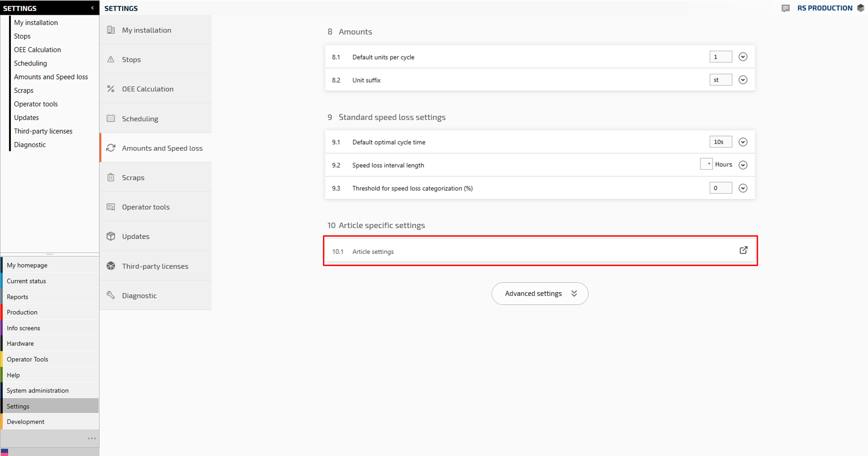Click the Diagnostic wrench icon
The height and width of the screenshot is (456, 868).
111,295
